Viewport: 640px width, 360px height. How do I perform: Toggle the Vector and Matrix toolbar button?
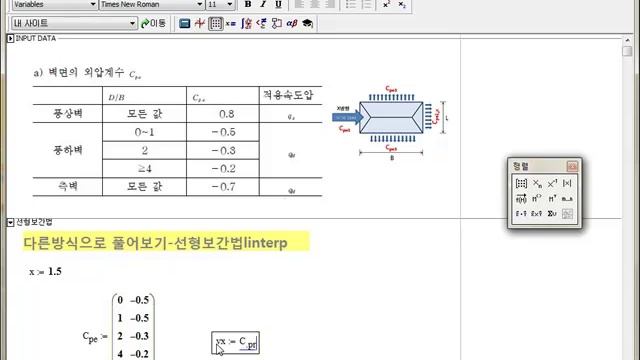[216, 23]
